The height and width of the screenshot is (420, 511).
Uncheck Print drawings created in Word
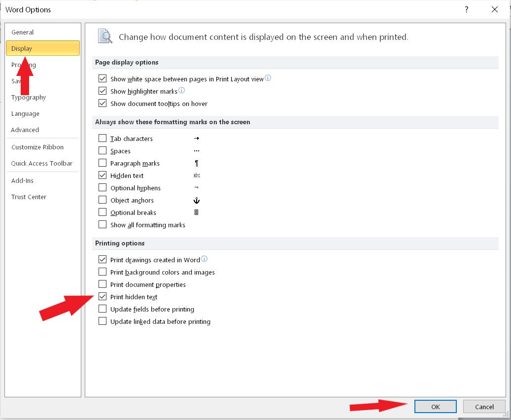point(102,260)
